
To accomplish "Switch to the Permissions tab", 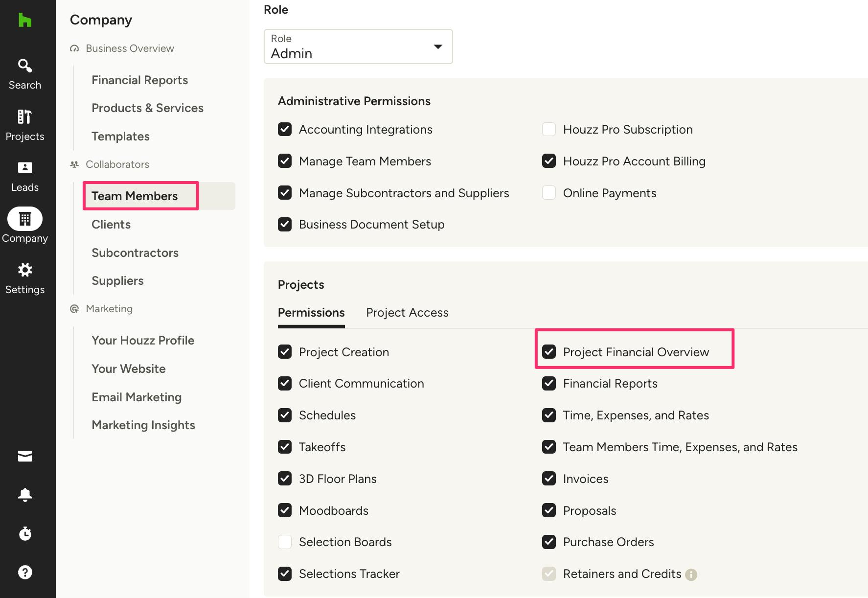I will tap(311, 313).
